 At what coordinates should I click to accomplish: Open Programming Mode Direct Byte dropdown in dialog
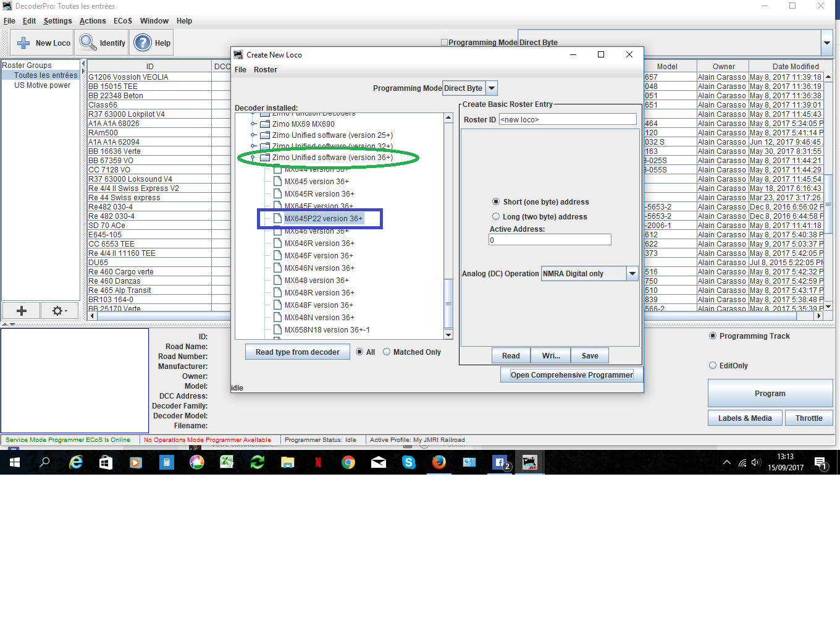tap(492, 88)
